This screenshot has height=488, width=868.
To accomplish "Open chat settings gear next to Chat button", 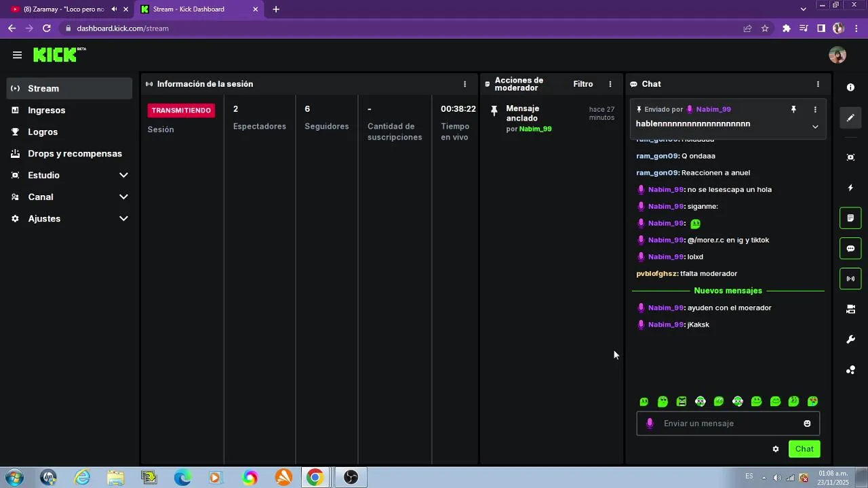I will click(x=776, y=449).
